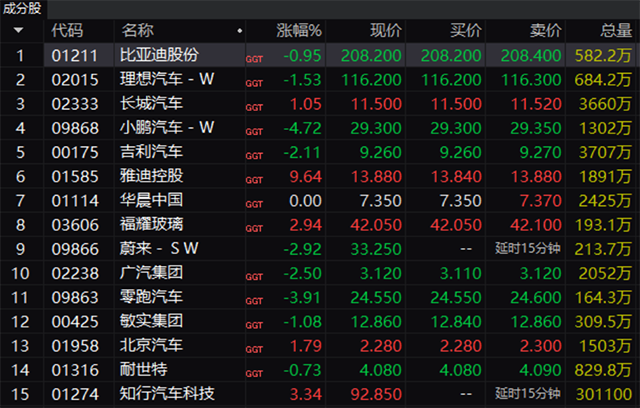Click stock code 01274
The image size is (640, 408).
(75, 395)
